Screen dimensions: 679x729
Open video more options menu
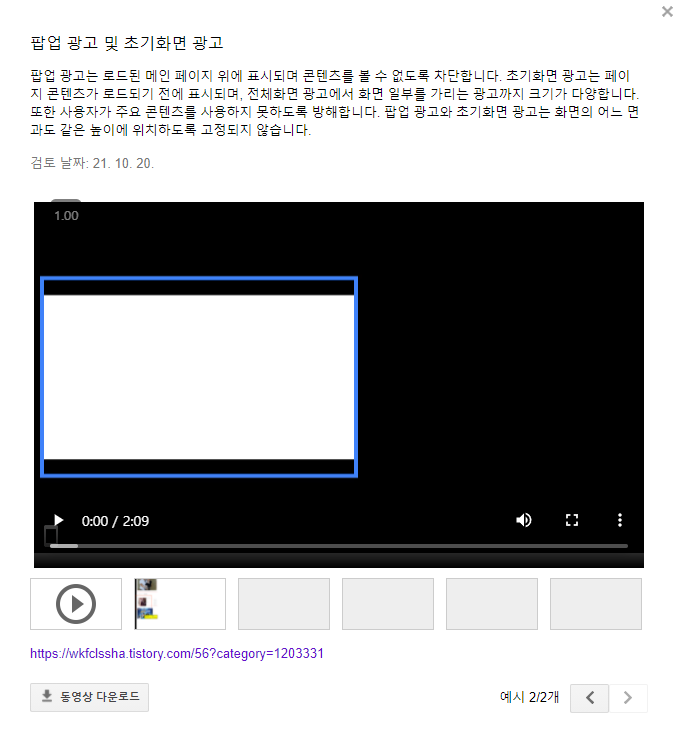pos(619,520)
